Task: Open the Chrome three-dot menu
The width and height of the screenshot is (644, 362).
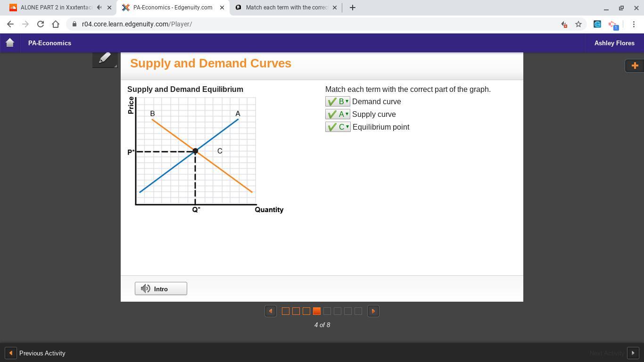Action: (634, 24)
